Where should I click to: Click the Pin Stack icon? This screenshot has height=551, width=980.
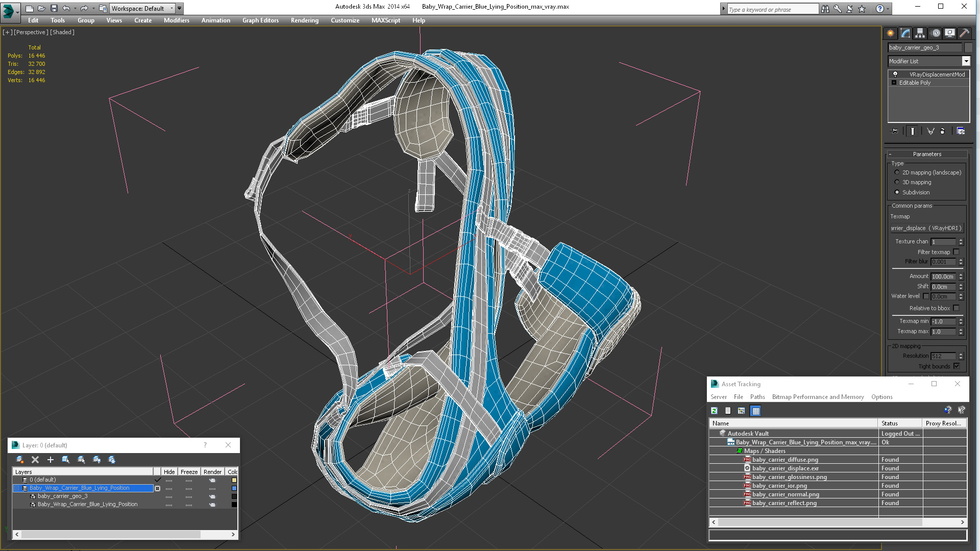click(x=895, y=131)
